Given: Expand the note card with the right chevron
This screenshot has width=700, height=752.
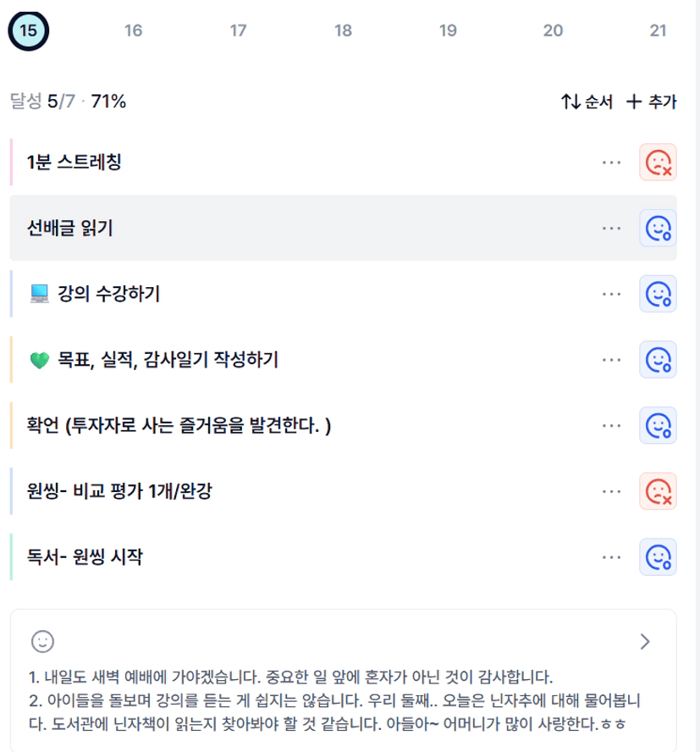Looking at the screenshot, I should tap(645, 641).
